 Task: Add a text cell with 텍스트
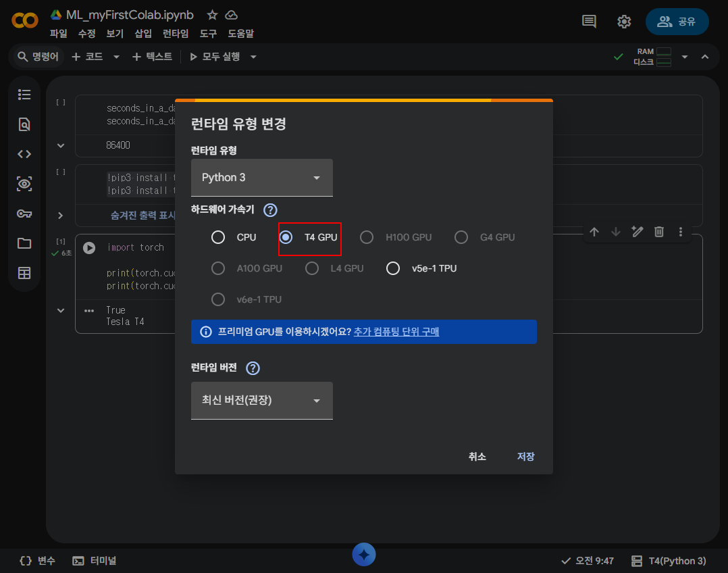[x=153, y=57]
